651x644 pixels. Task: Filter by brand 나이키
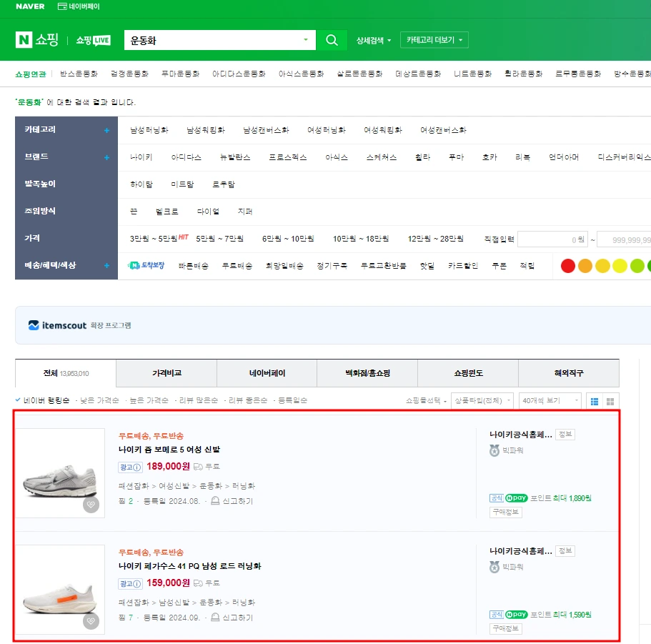(x=141, y=157)
